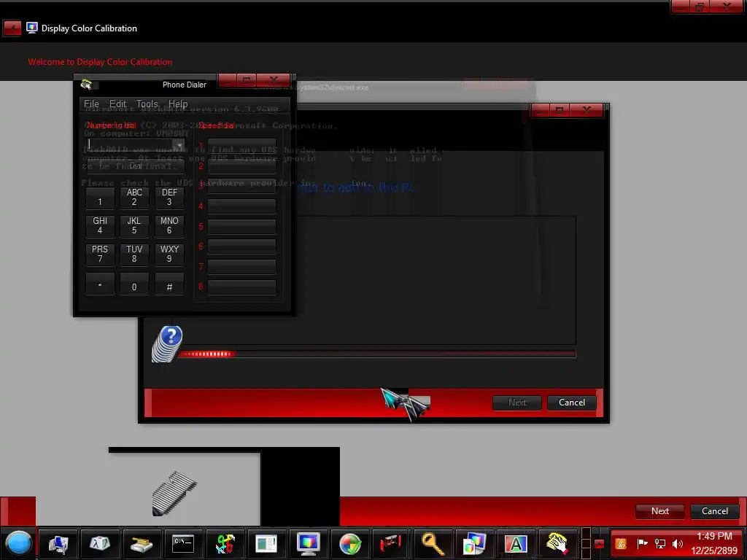Open Phone Dialer Edit menu

(x=117, y=104)
